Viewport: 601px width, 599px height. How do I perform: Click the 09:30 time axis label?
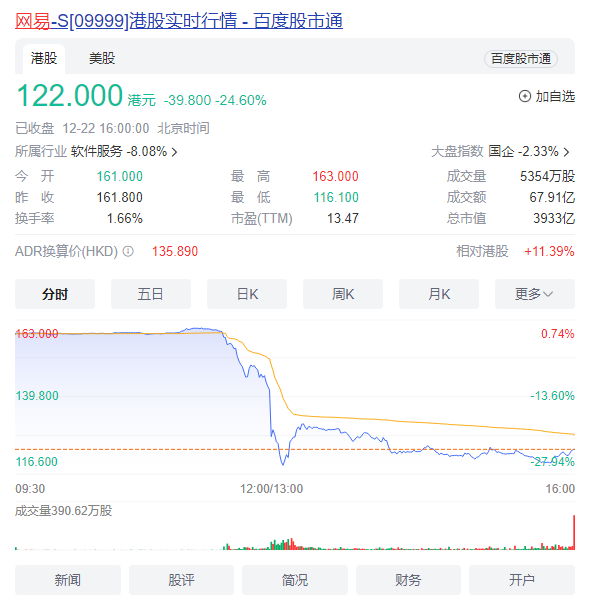[30, 489]
